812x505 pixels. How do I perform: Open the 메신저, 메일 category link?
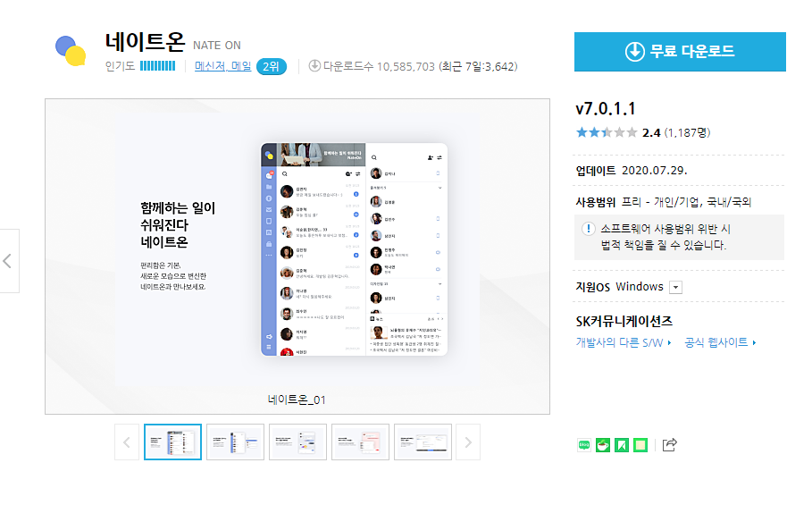[222, 66]
